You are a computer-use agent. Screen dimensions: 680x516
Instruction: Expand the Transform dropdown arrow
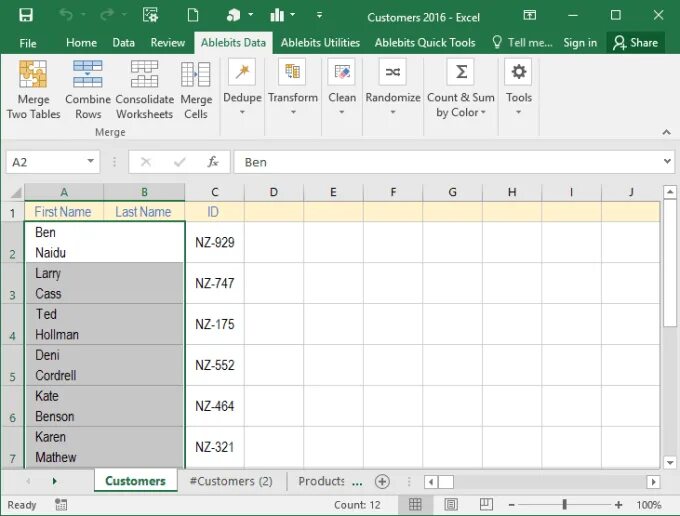293,112
